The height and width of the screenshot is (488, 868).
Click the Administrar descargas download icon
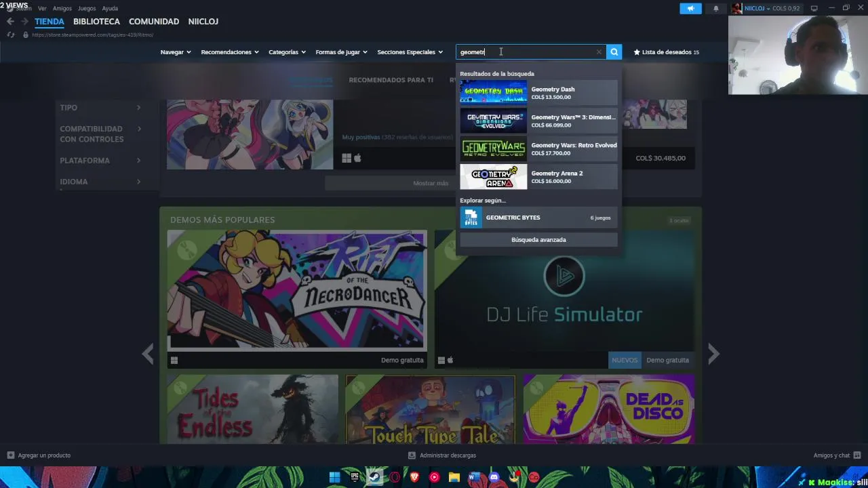tap(412, 455)
